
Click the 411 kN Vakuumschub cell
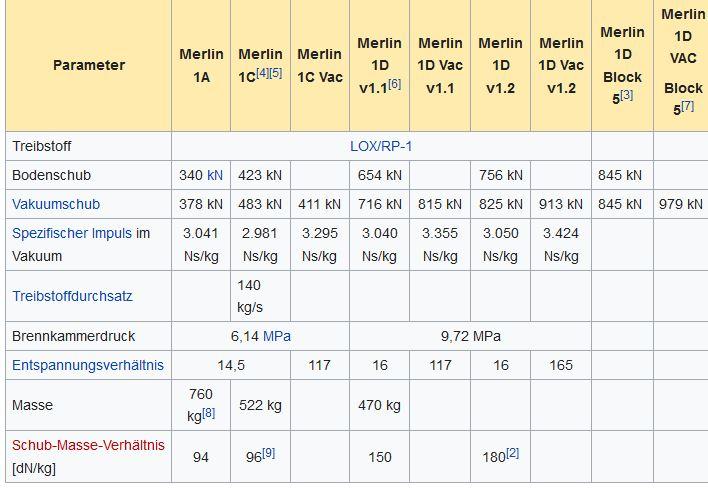click(320, 204)
